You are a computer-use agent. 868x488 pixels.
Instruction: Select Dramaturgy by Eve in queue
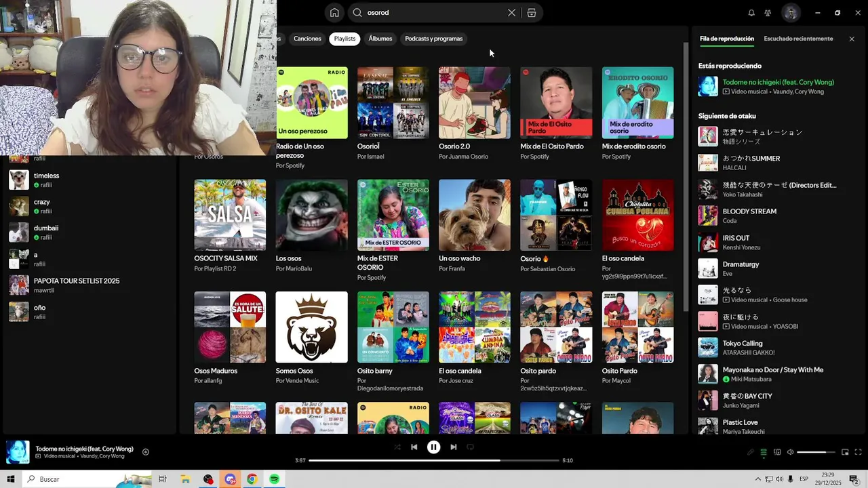coord(773,268)
